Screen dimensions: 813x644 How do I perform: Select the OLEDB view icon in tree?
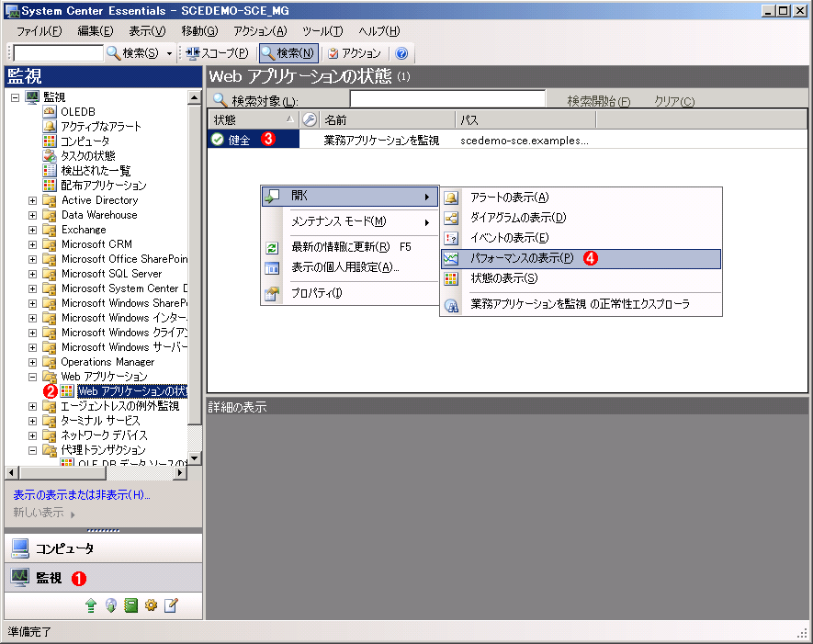(x=50, y=111)
